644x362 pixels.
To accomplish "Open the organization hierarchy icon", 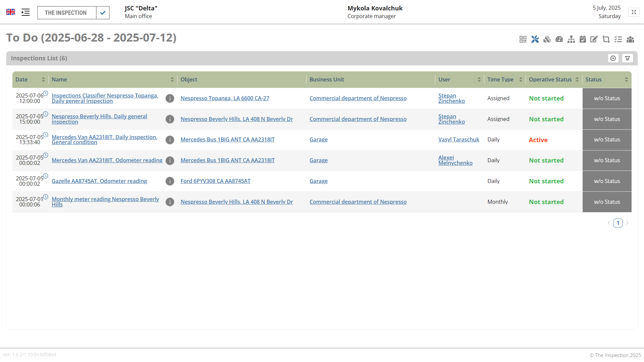I will (571, 40).
